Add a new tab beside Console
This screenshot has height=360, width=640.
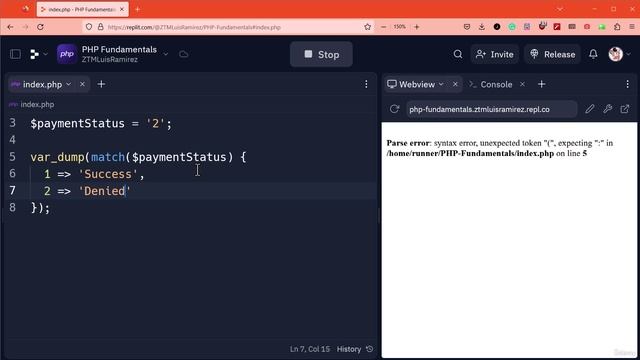[542, 84]
